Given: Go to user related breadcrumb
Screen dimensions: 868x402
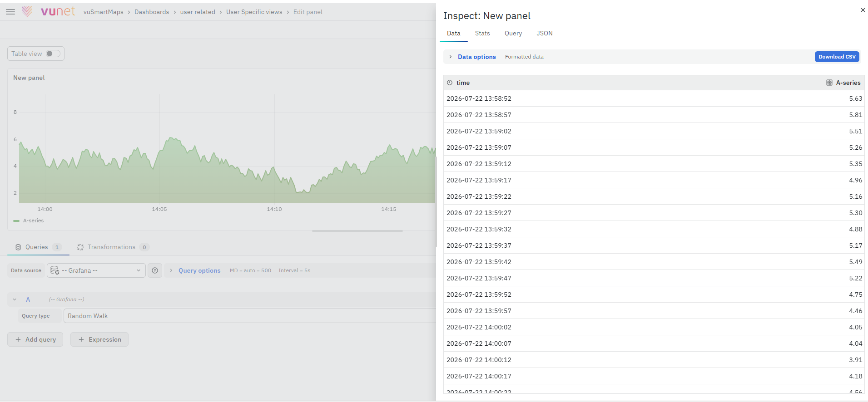Looking at the screenshot, I should (x=198, y=12).
